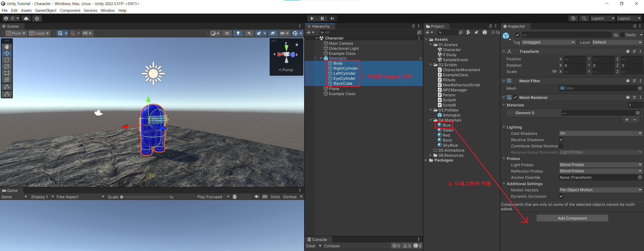The height and width of the screenshot is (251, 644).
Task: Click the Game view Scale slider
Action: coord(144,197)
